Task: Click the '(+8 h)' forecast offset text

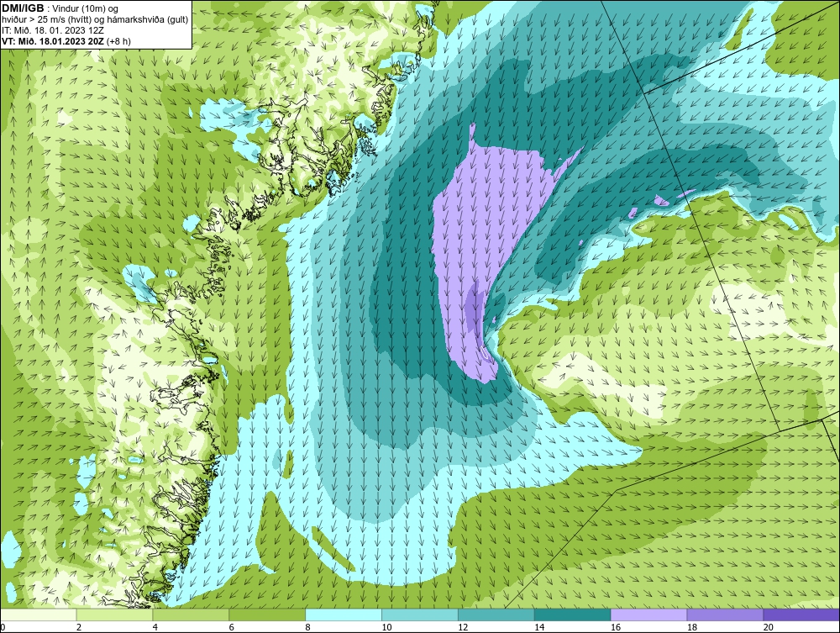Action: pyautogui.click(x=119, y=40)
